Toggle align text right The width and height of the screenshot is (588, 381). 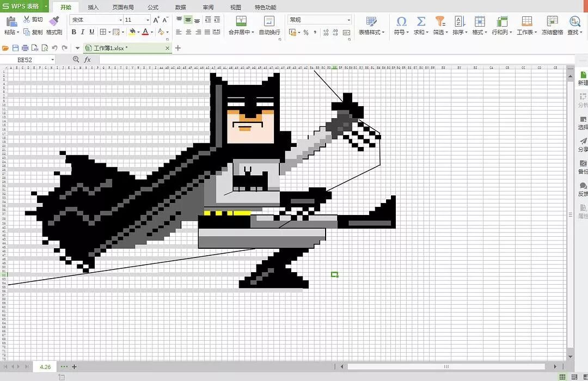(x=198, y=32)
